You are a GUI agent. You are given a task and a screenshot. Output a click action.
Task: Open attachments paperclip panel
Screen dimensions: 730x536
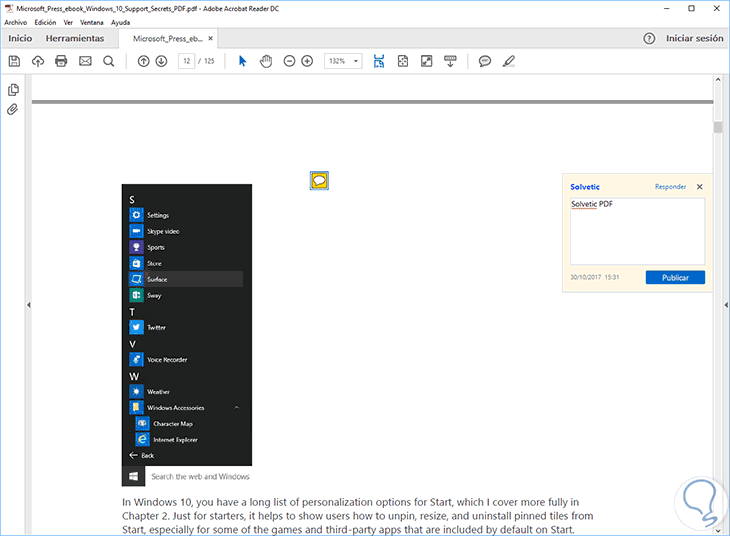click(13, 109)
